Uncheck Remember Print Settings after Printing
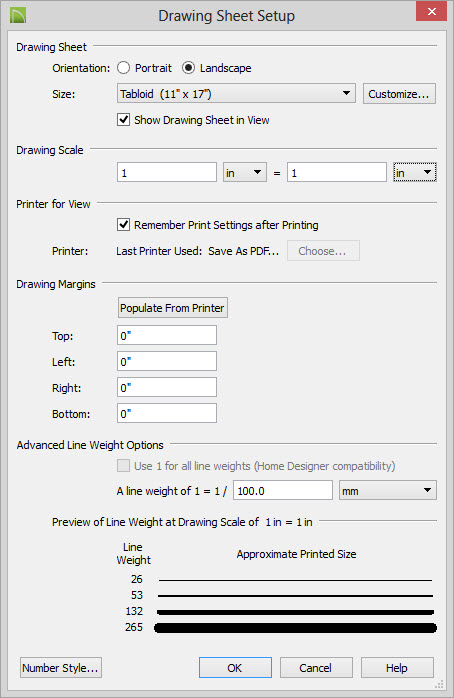454x698 pixels. coord(123,225)
